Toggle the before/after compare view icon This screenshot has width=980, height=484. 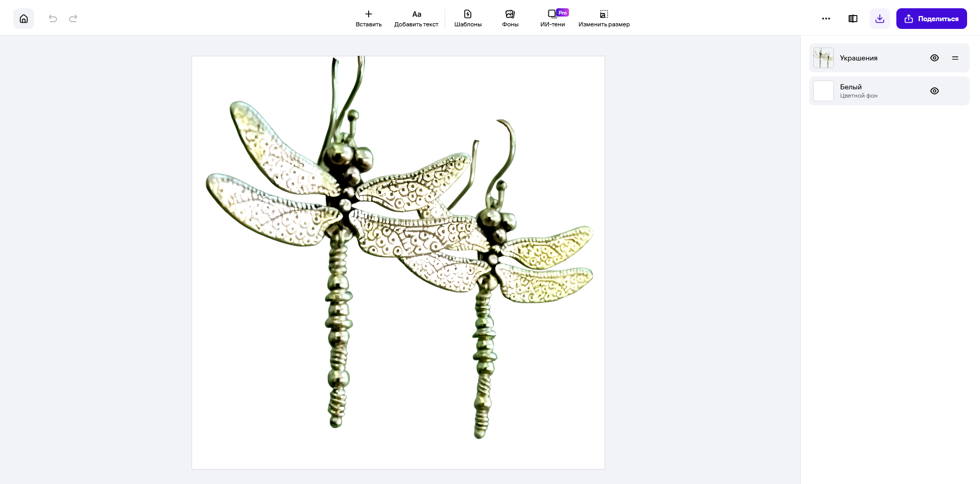click(x=853, y=19)
